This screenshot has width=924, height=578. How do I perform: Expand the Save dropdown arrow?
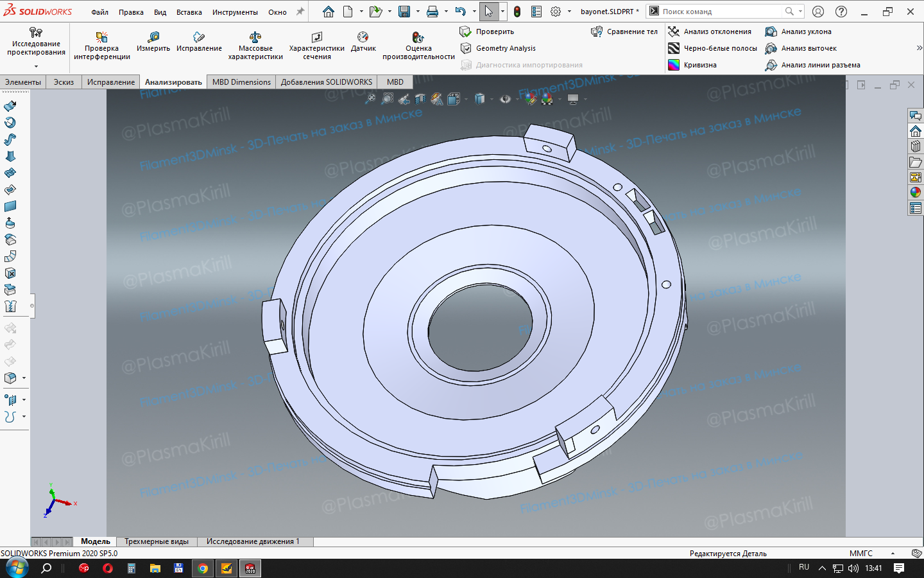418,12
